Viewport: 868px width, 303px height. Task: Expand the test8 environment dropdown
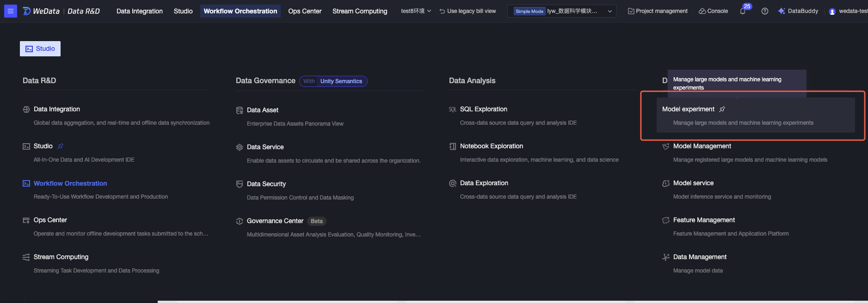pos(416,11)
